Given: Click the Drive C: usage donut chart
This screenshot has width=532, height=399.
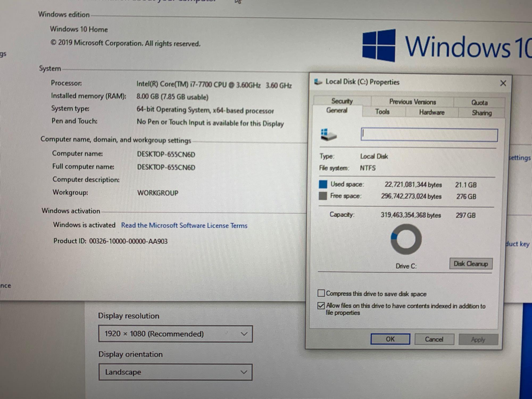Looking at the screenshot, I should 406,239.
